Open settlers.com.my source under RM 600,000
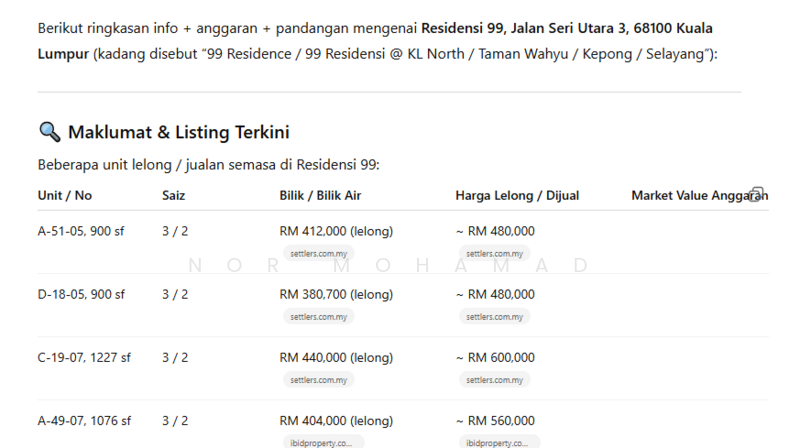The width and height of the screenshot is (800, 448). [x=494, y=380]
